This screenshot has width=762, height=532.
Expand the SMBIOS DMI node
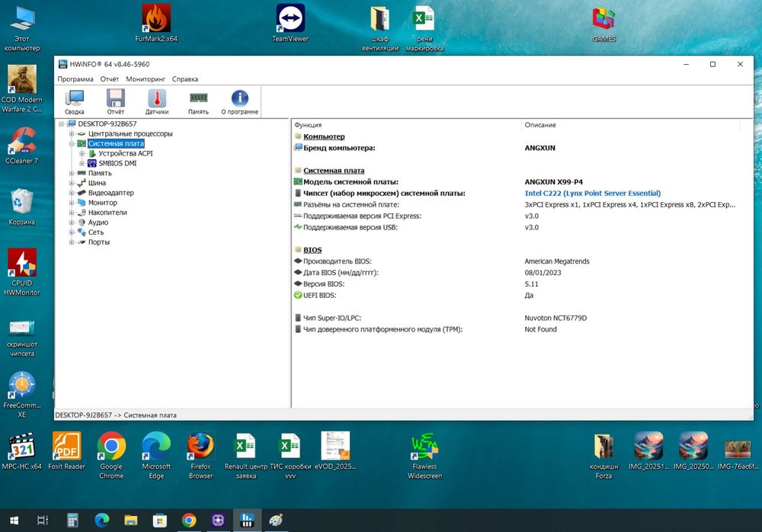[x=82, y=163]
